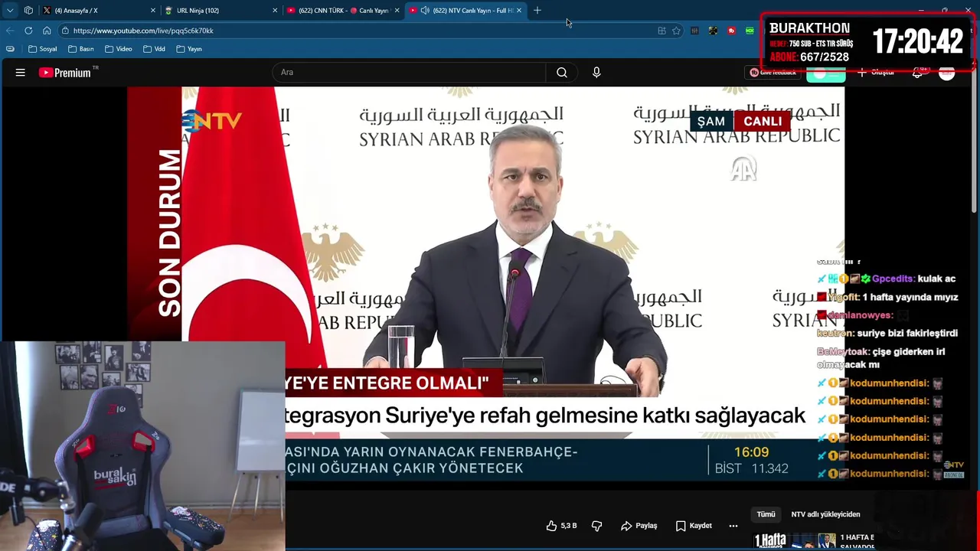Like the video with 5,3 B likes
The width and height of the screenshot is (980, 551).
(561, 526)
